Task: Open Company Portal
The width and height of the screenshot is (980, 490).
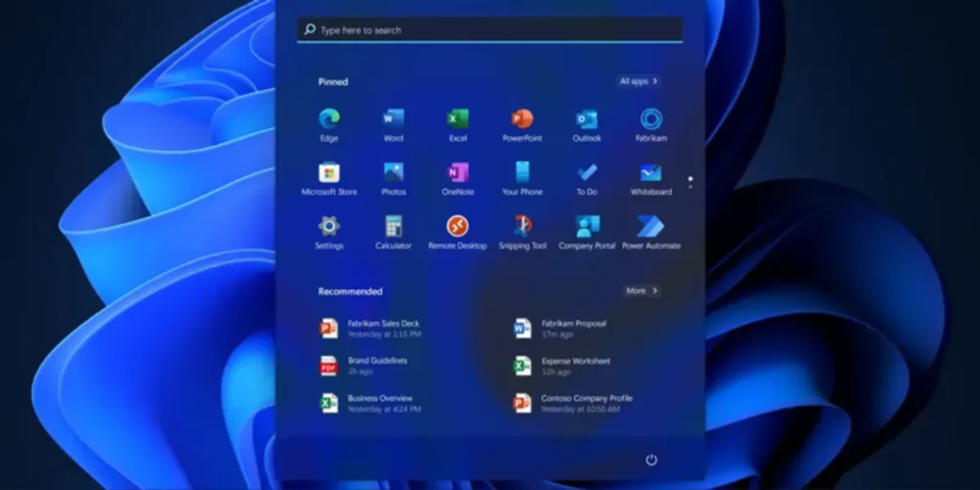Action: 587,233
